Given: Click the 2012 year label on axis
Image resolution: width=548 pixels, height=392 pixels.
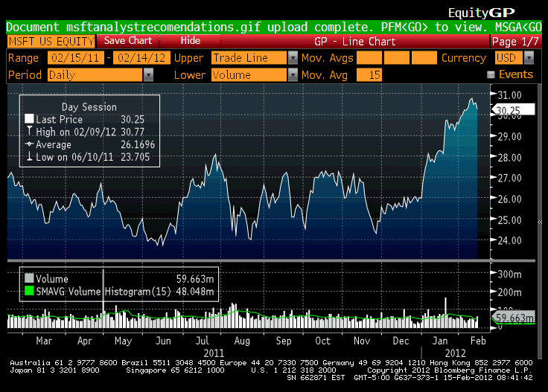Looking at the screenshot, I should point(456,353).
